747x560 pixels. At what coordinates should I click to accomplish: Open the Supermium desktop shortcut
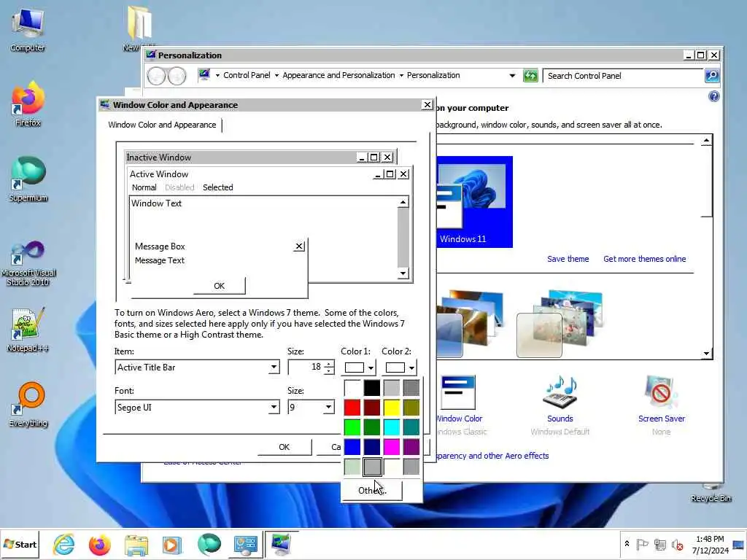(28, 179)
